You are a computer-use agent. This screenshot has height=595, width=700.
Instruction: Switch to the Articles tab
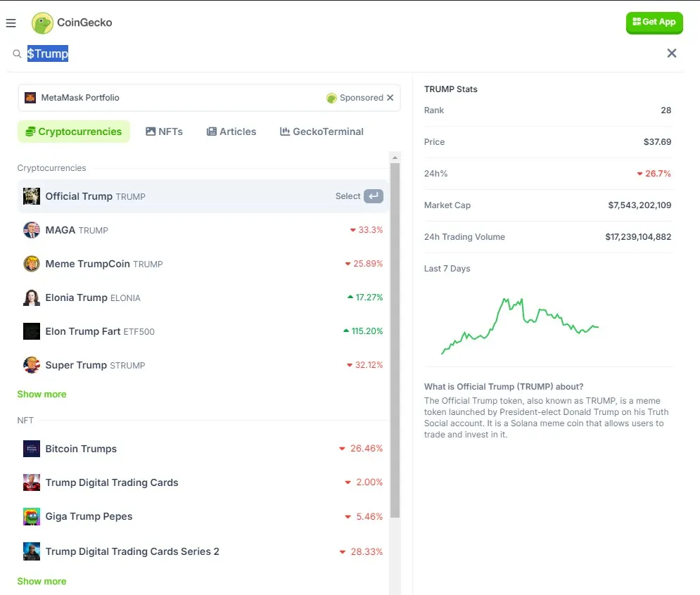coord(231,132)
